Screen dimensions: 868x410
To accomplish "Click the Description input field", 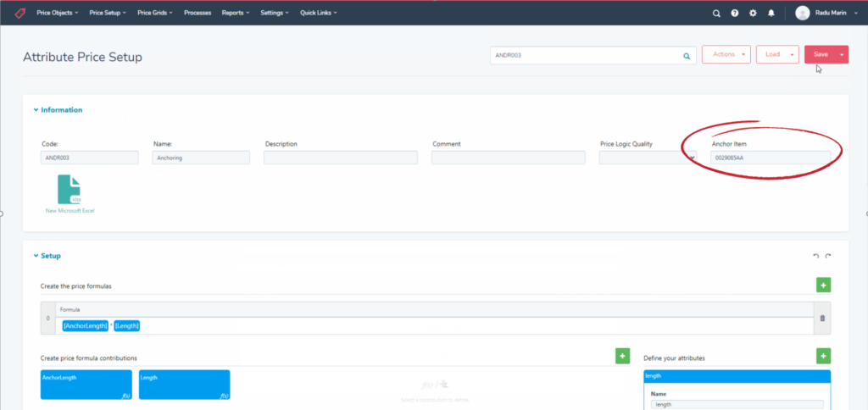I will 341,158.
